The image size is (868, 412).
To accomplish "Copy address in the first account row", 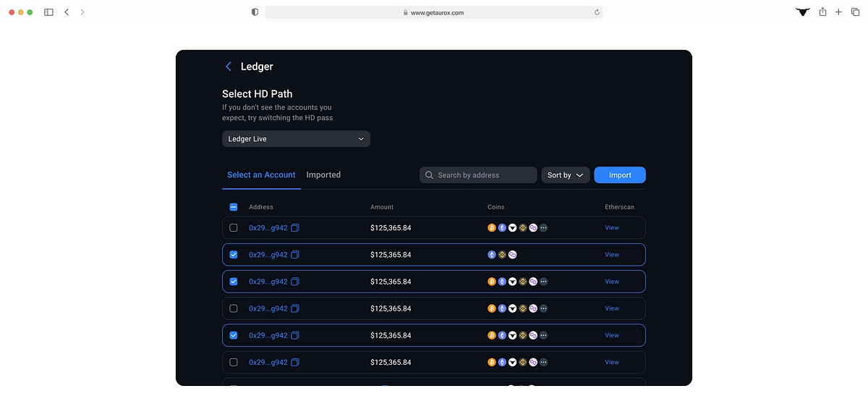I will pyautogui.click(x=295, y=228).
